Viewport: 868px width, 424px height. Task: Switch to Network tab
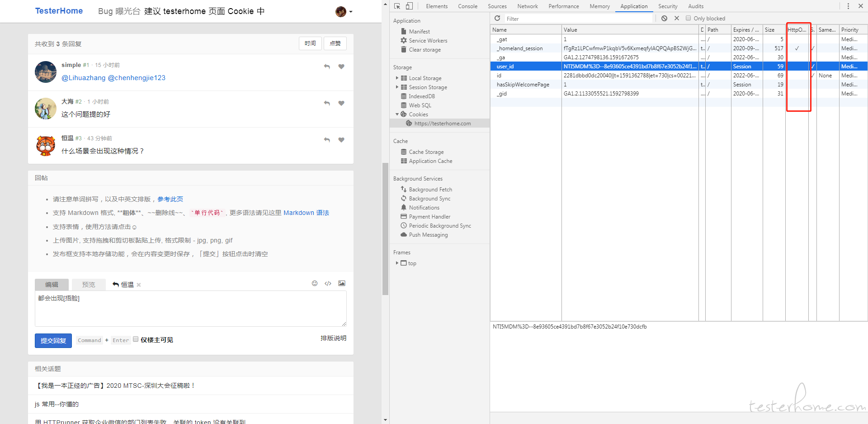tap(528, 6)
